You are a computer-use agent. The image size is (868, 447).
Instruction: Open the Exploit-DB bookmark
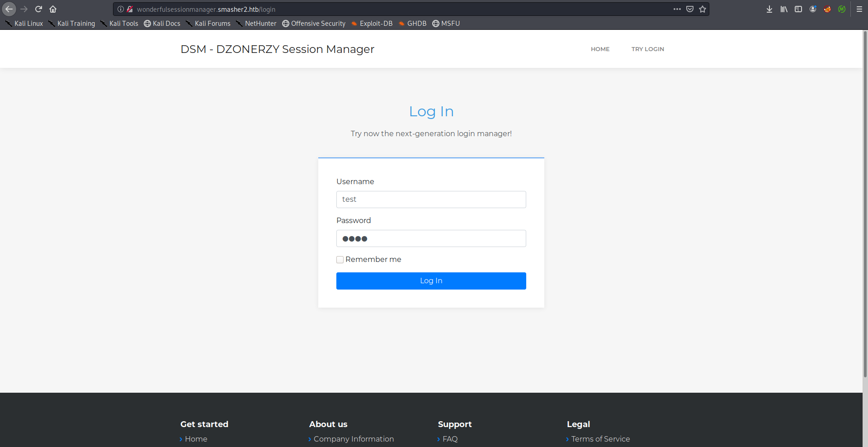[x=376, y=24]
